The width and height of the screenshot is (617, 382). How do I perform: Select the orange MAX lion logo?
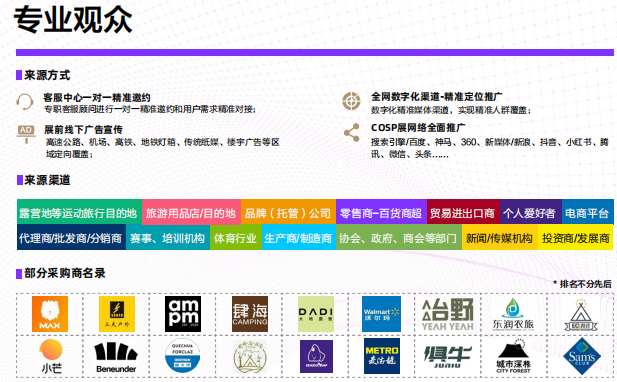(x=50, y=314)
